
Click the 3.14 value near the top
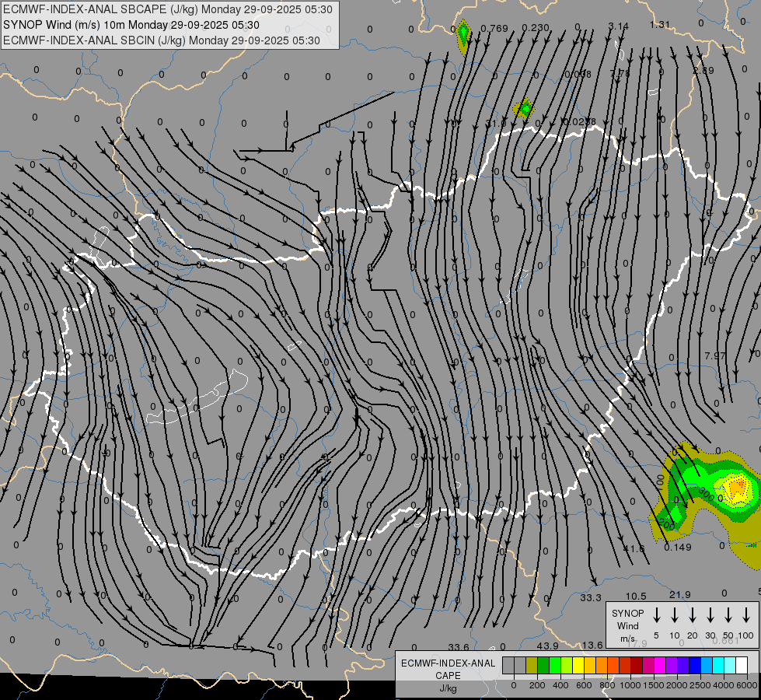618,26
